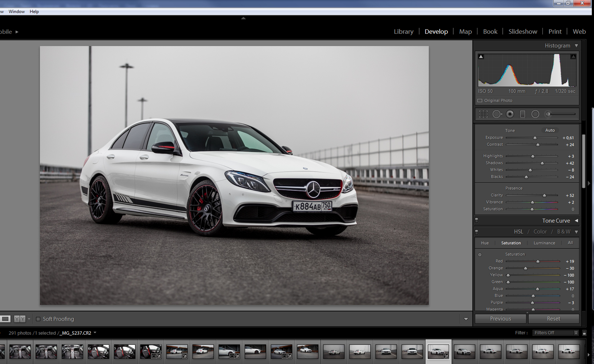Click the tool strip brush size slider
The image size is (594, 364).
561,114
